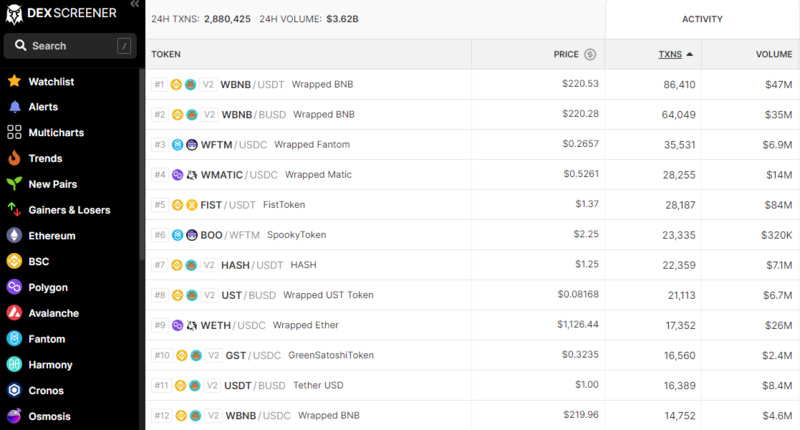800x430 pixels.
Task: Click the DEX Screener owl logo
Action: [x=14, y=14]
